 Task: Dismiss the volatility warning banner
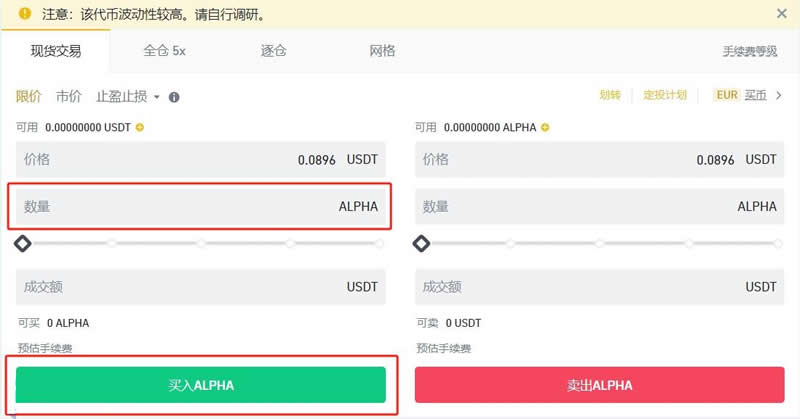(x=782, y=14)
